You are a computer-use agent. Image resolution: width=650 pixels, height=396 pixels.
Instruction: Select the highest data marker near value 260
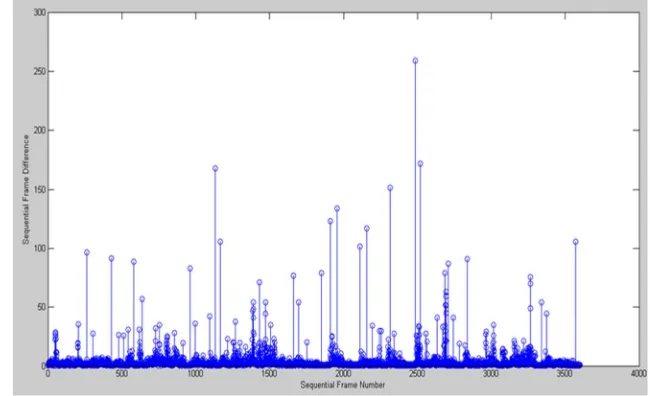point(415,61)
